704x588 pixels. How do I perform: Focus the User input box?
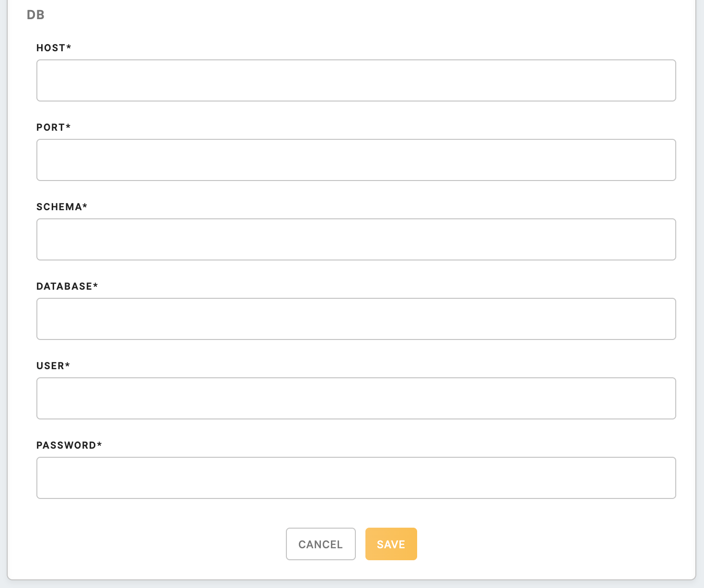click(356, 398)
